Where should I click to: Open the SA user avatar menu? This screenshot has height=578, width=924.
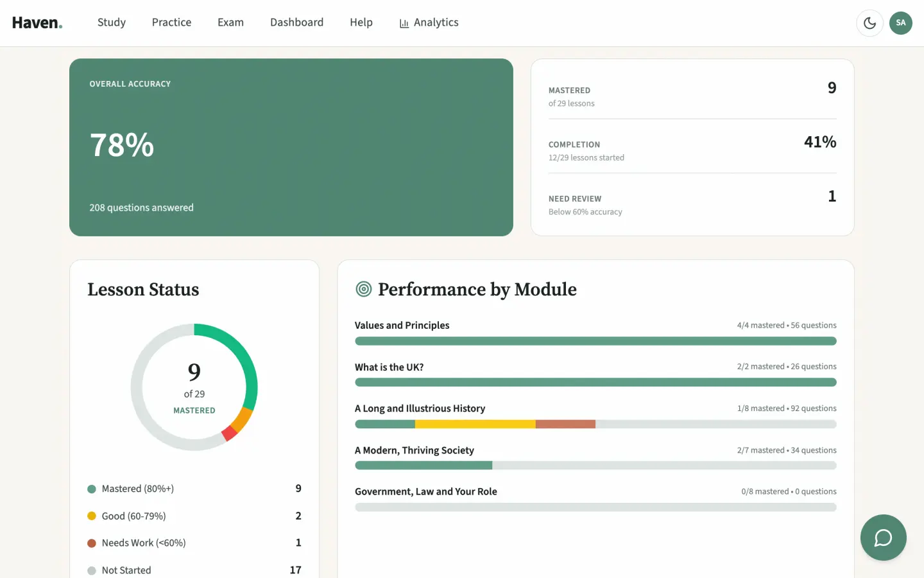(900, 23)
